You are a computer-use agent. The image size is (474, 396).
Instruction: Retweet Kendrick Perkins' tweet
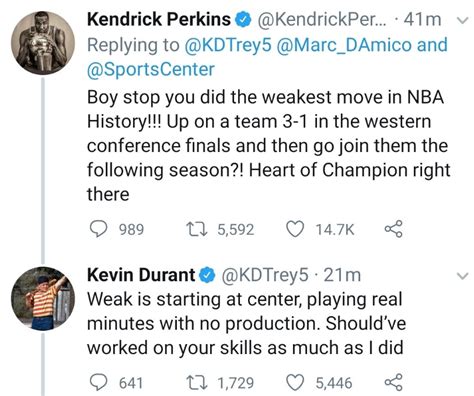197,229
